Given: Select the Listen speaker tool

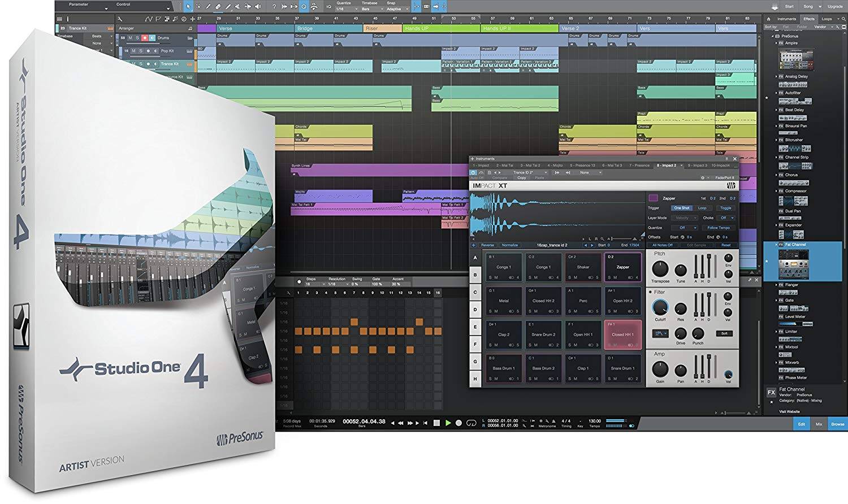Looking at the screenshot, I should click(x=258, y=7).
